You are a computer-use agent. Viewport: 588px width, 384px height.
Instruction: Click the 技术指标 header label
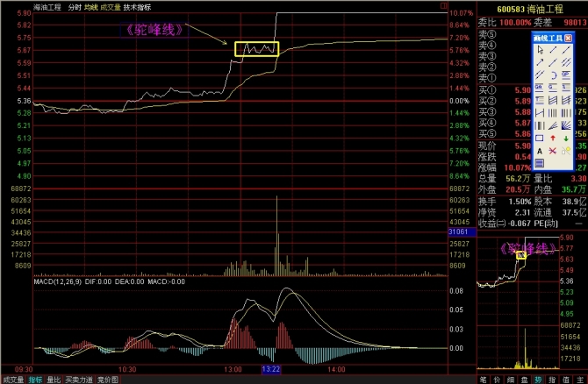(x=137, y=7)
